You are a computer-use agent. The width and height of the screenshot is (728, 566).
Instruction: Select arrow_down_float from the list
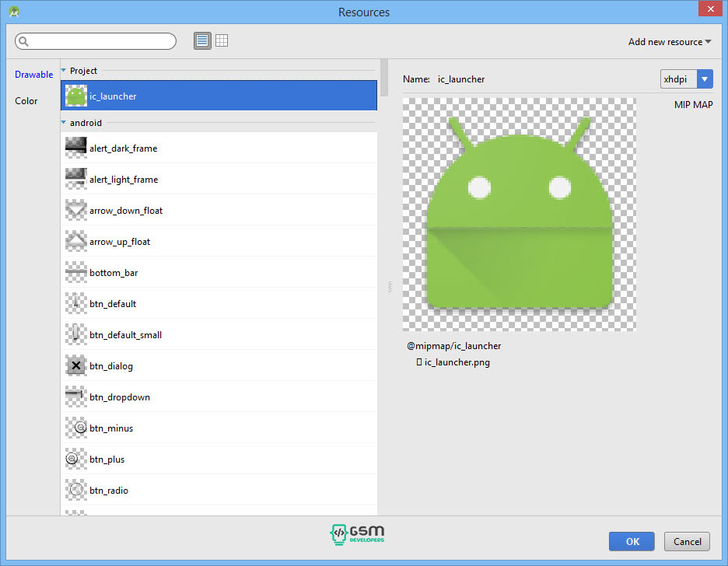tap(219, 210)
